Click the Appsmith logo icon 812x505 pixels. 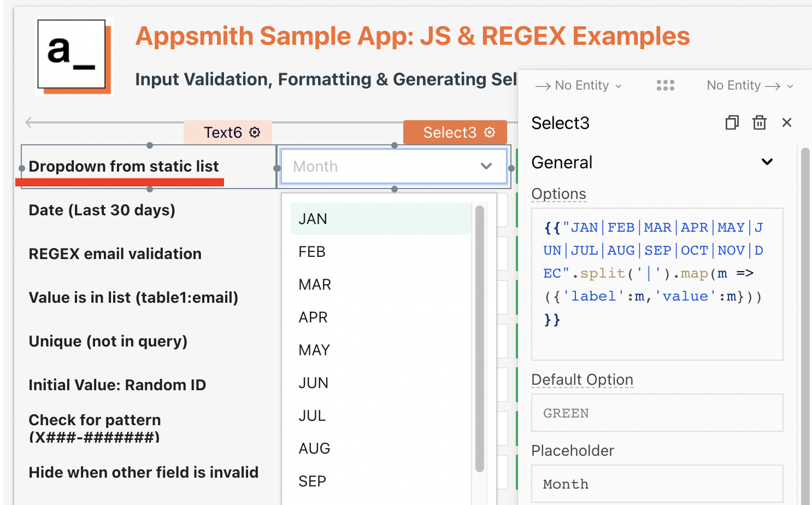click(x=74, y=56)
